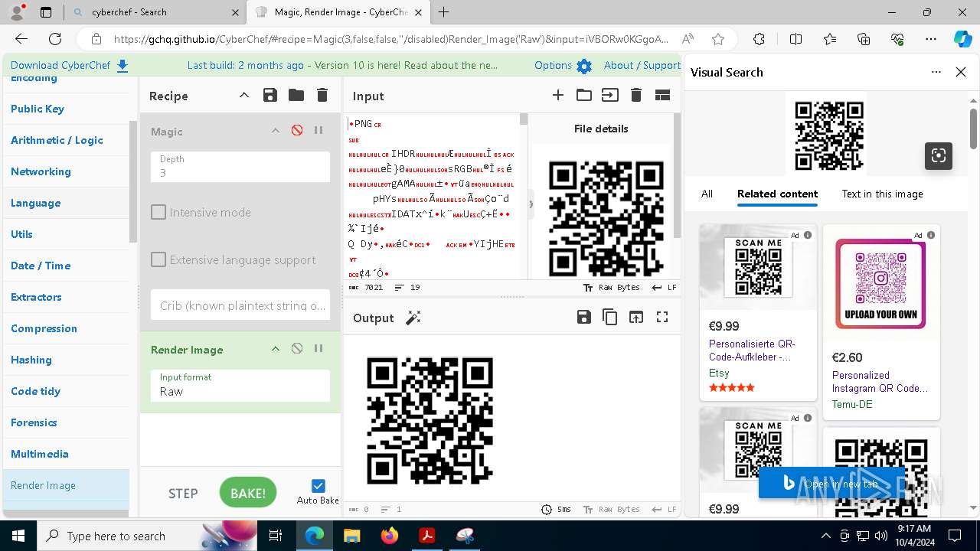Disable the Magic operation
This screenshot has height=551, width=980.
click(297, 131)
